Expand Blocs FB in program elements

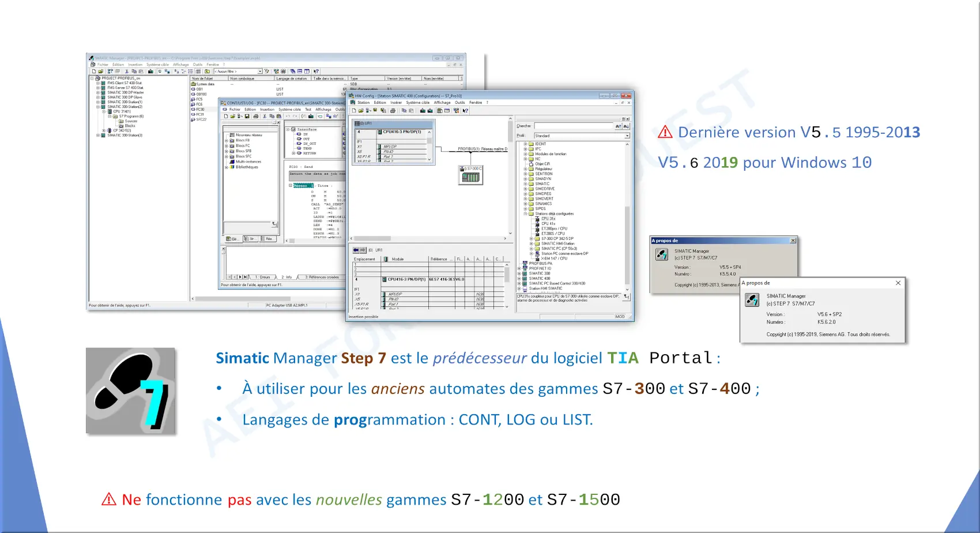click(x=226, y=141)
